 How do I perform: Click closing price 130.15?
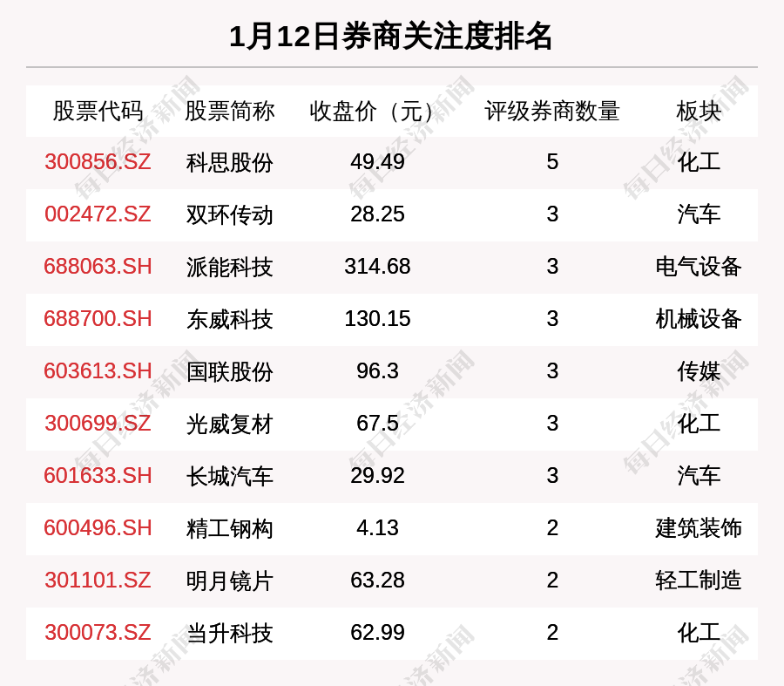(377, 319)
